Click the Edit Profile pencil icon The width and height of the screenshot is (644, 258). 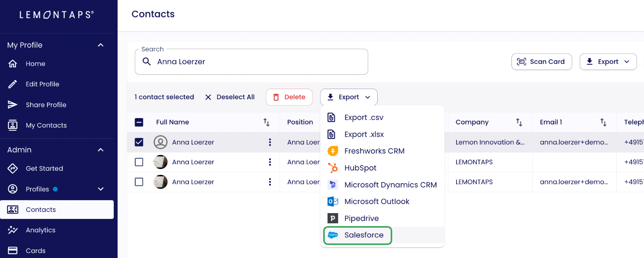(13, 84)
